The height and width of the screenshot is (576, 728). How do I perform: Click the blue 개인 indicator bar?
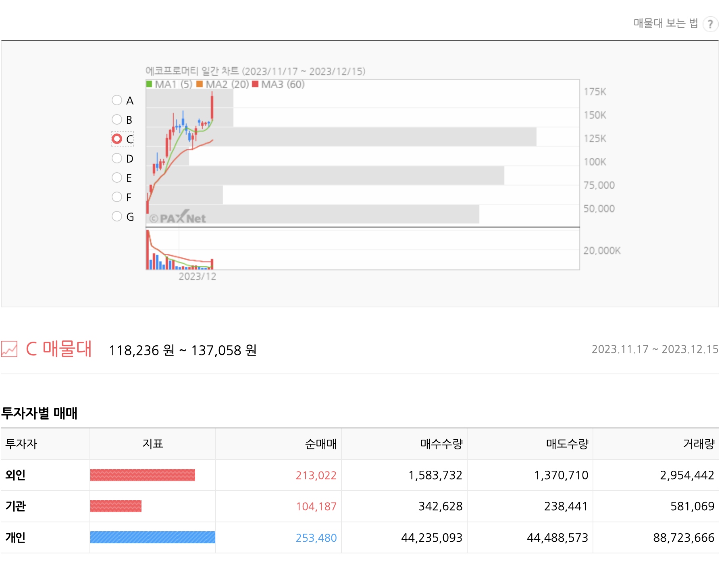click(x=152, y=537)
